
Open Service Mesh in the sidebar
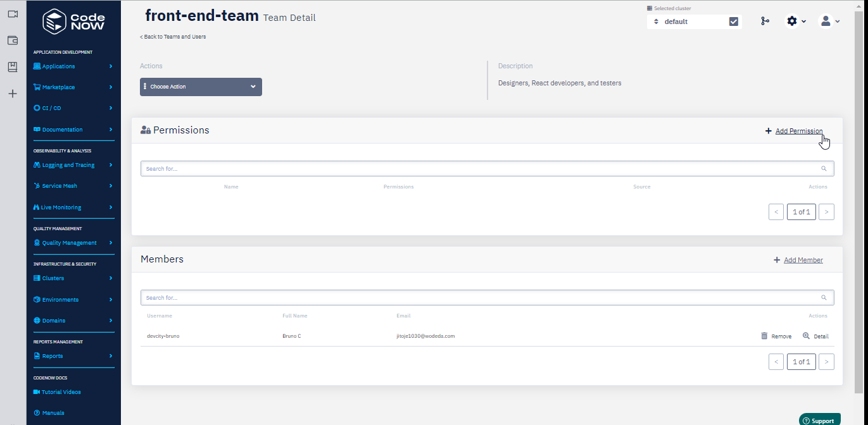pyautogui.click(x=60, y=186)
